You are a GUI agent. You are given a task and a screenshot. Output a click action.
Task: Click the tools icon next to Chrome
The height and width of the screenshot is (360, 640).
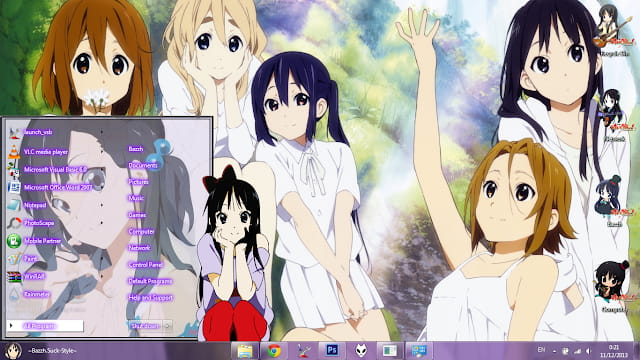point(303,351)
